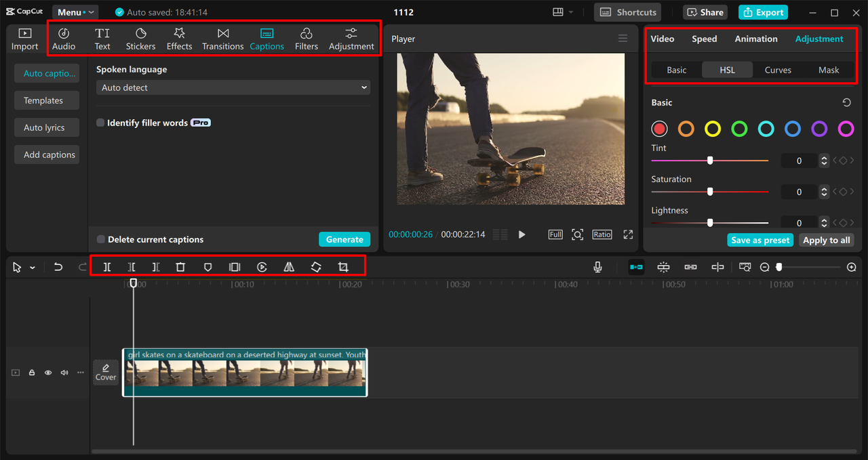
Task: Click the Mirror flip icon in timeline toolbar
Action: [x=289, y=267]
